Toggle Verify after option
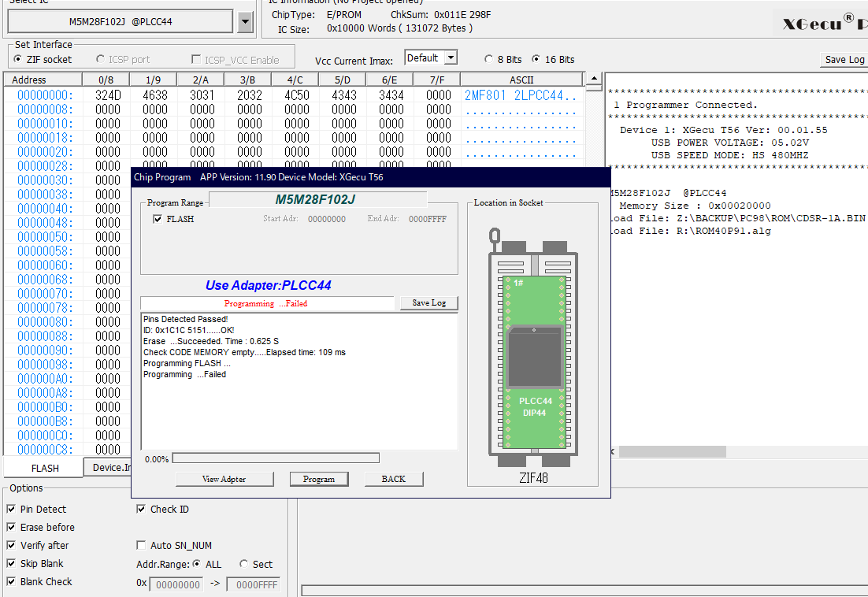The width and height of the screenshot is (868, 597). [x=11, y=546]
